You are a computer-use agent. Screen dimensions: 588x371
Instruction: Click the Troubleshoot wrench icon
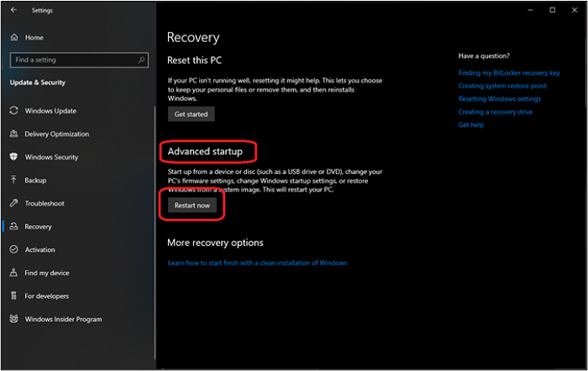click(x=14, y=203)
